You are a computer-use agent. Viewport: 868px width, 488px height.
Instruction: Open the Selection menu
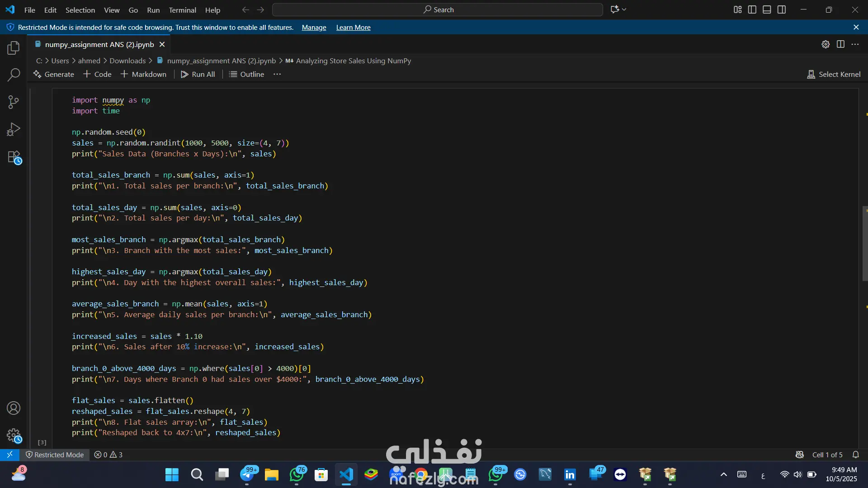tap(80, 10)
